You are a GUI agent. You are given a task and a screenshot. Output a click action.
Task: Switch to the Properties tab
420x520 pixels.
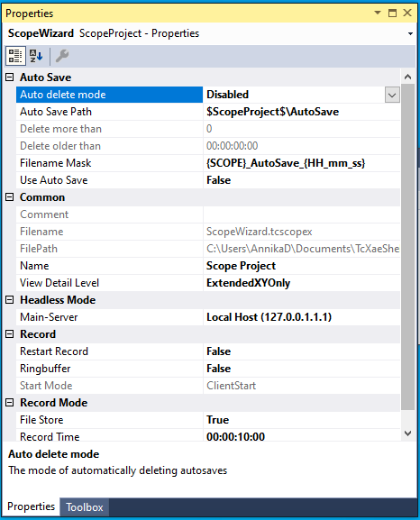31,506
